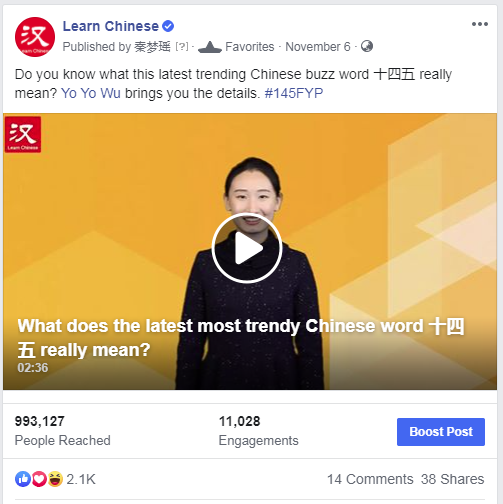Click the Boost Post button
The width and height of the screenshot is (503, 504).
click(x=441, y=432)
